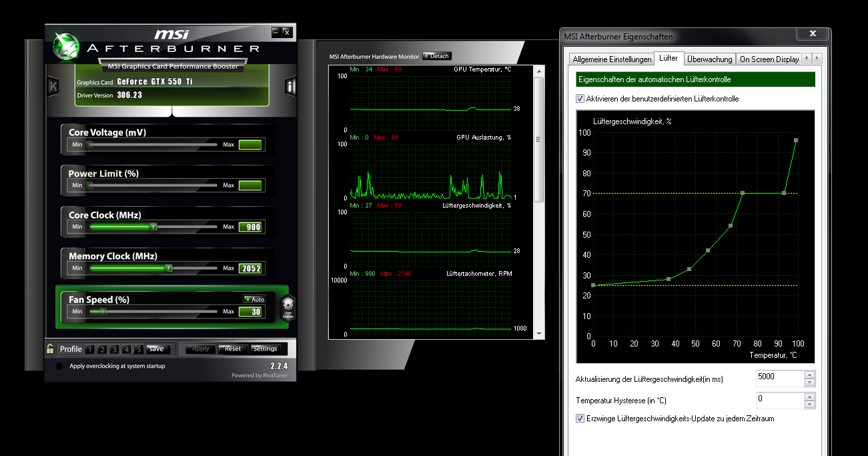The height and width of the screenshot is (456, 868).
Task: Click the Reset button
Action: pyautogui.click(x=232, y=349)
